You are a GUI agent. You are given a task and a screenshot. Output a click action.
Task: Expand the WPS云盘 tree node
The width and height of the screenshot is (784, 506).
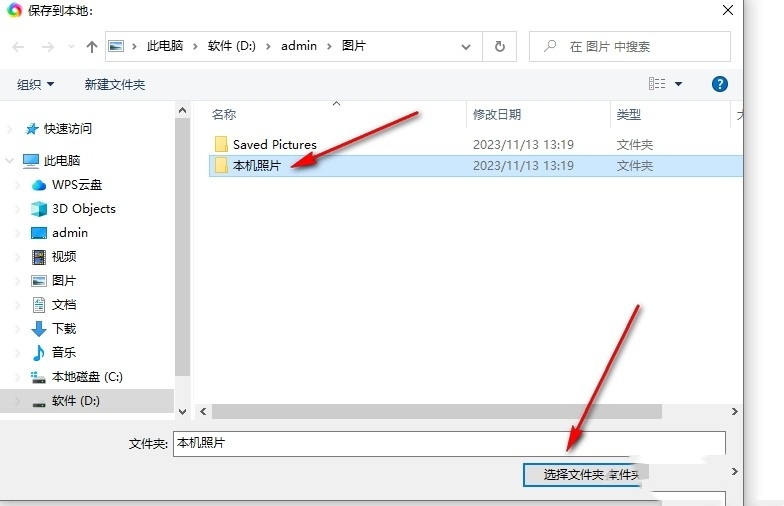click(x=18, y=185)
